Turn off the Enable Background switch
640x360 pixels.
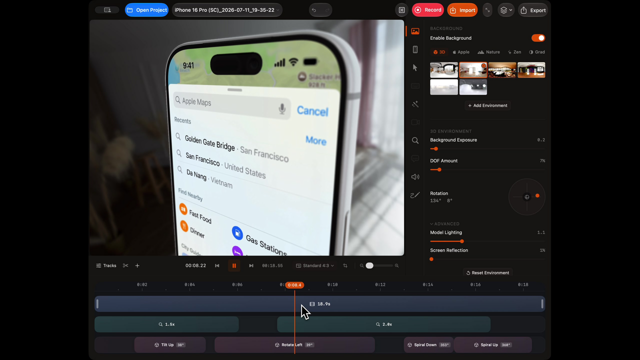coord(538,38)
